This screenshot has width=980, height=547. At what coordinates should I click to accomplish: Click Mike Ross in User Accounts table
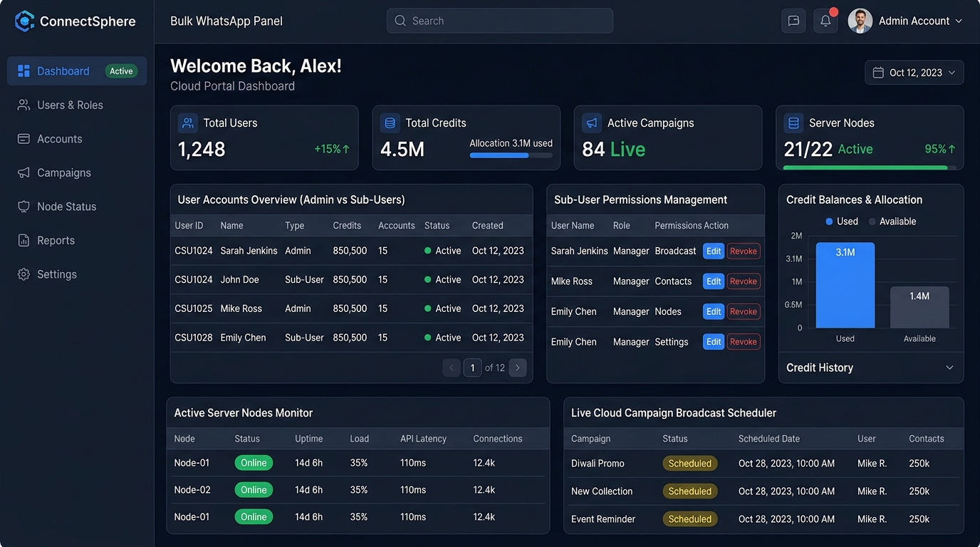pos(241,308)
